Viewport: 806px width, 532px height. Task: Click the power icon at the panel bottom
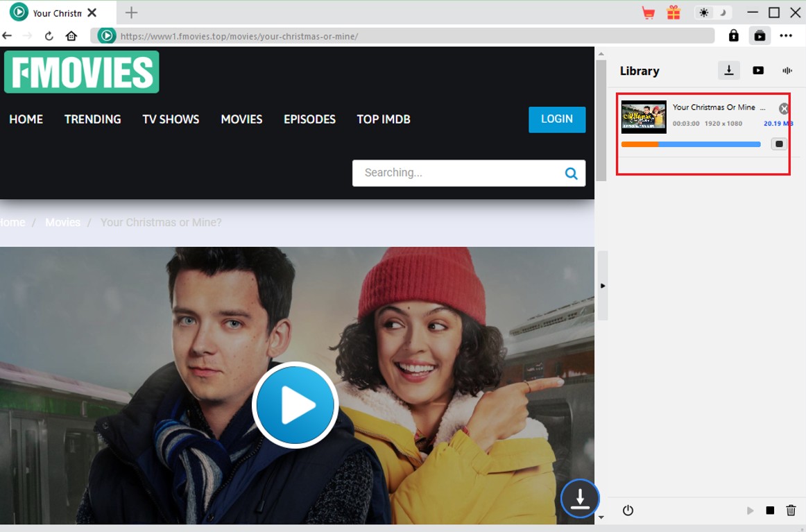tap(628, 510)
